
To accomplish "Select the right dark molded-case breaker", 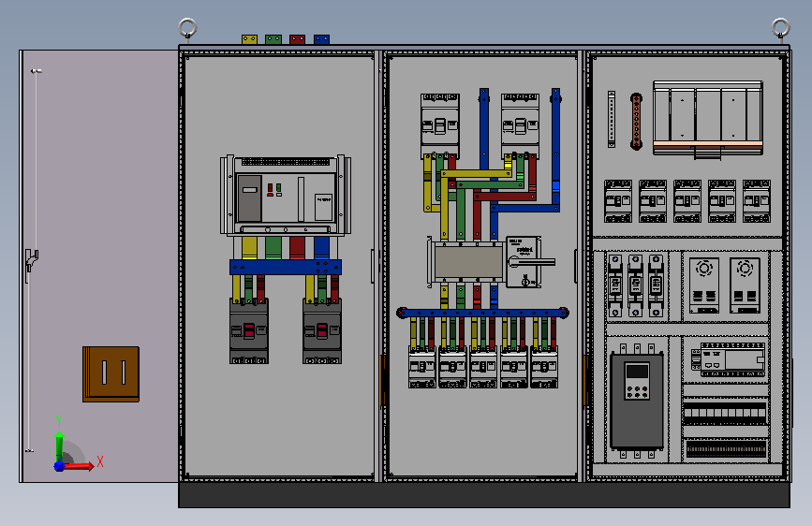I will (322, 331).
